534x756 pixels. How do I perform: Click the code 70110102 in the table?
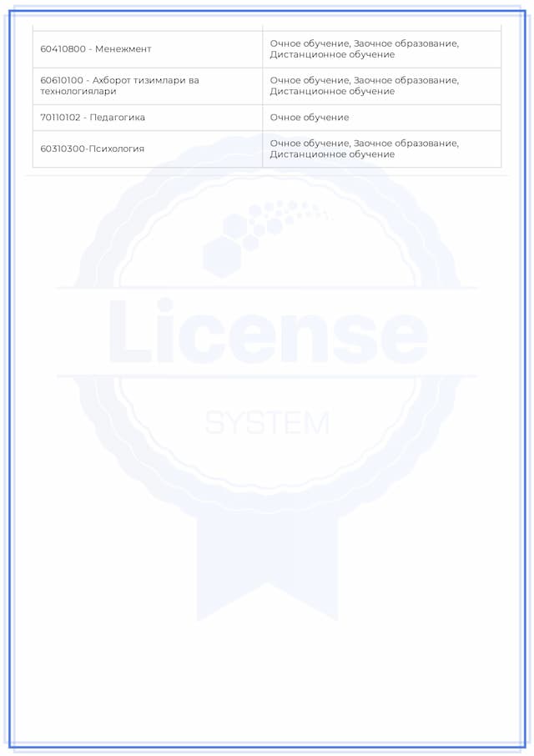point(63,118)
